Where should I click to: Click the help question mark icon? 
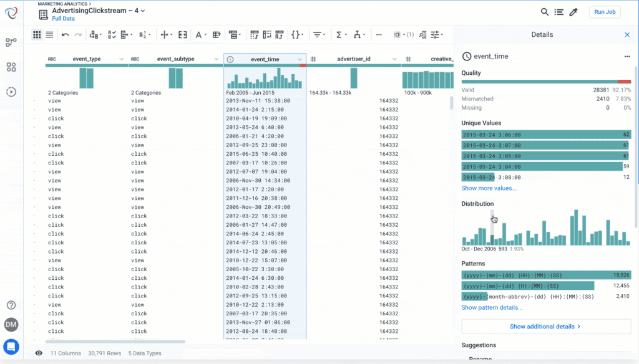[11, 305]
